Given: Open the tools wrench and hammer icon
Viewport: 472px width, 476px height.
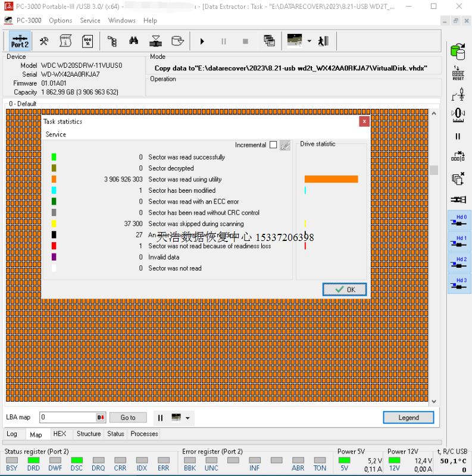Looking at the screenshot, I should (44, 41).
